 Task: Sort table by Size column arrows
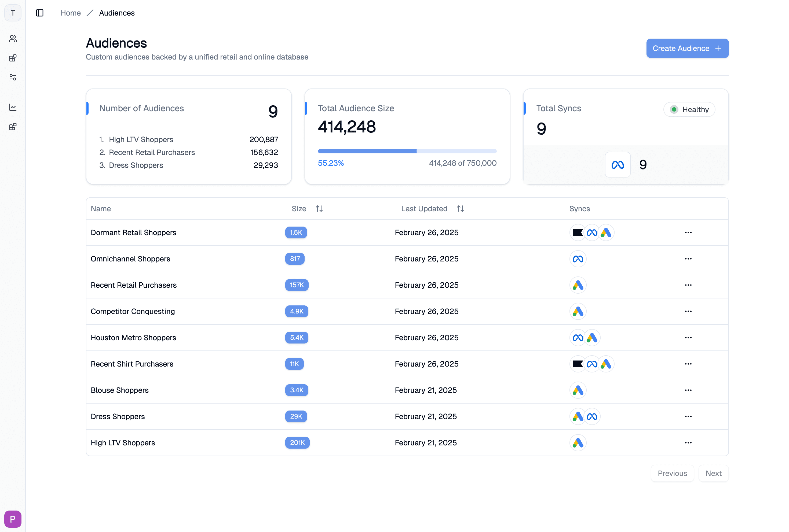tap(319, 209)
